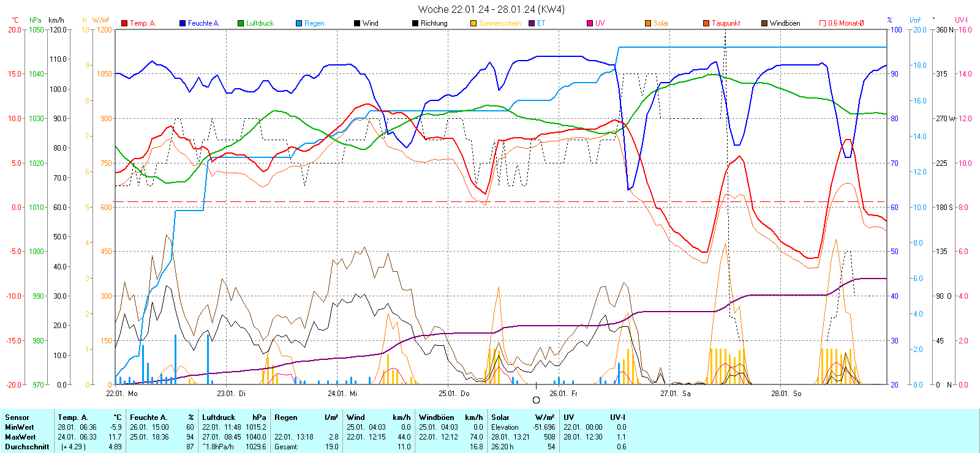
Task: Click the '28.01. So' date axis label
Action: pos(786,394)
